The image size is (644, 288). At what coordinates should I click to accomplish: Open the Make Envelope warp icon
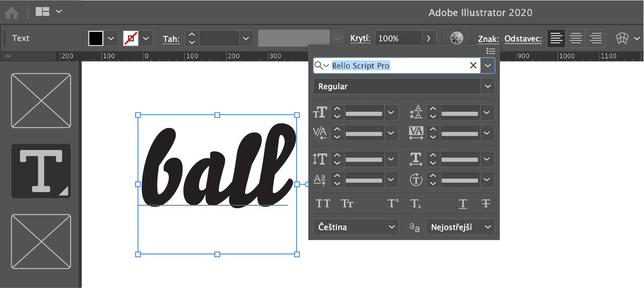point(622,38)
